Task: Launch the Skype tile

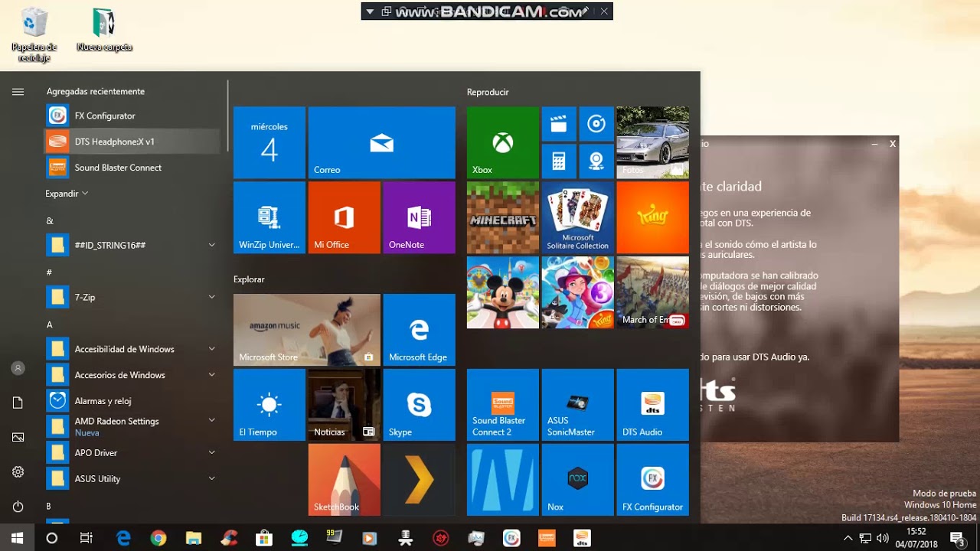Action: (419, 405)
